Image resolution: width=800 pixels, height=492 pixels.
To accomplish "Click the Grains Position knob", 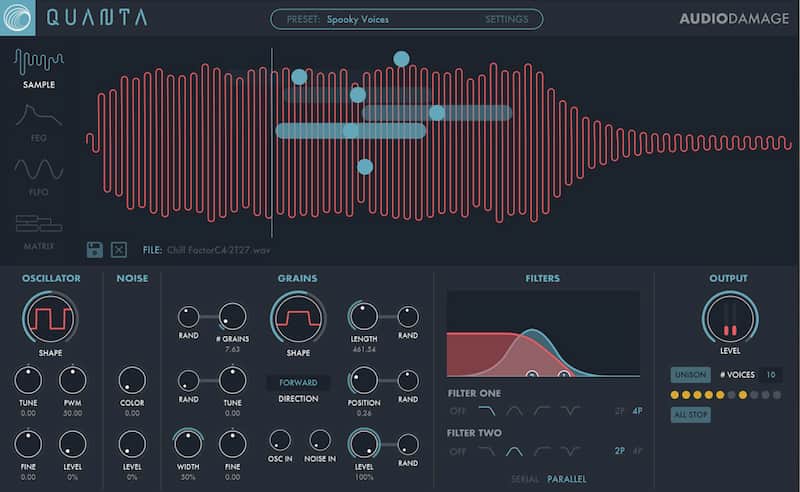I will pos(363,380).
